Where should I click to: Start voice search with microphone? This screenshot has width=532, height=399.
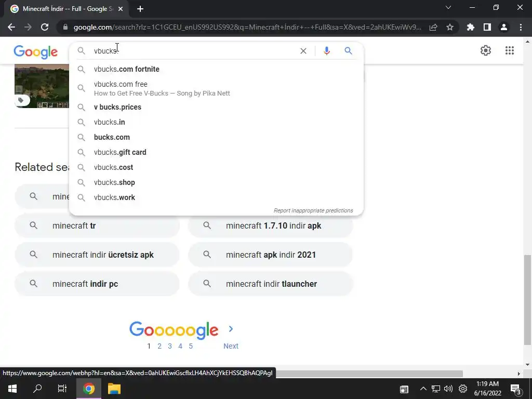327,51
